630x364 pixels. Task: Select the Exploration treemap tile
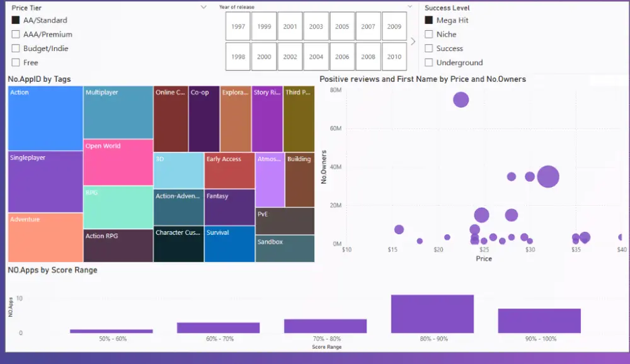pyautogui.click(x=236, y=119)
